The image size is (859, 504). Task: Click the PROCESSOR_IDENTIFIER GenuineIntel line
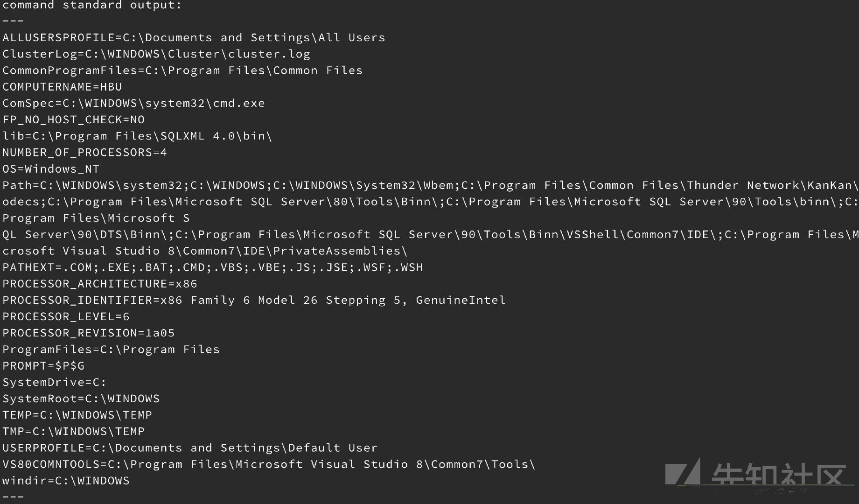(x=254, y=300)
